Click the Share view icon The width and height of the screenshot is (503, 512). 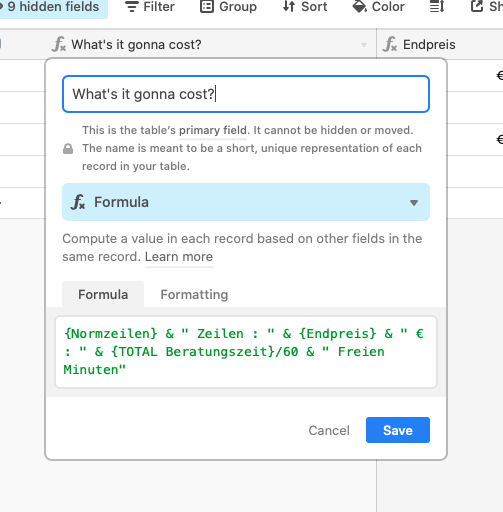477,6
